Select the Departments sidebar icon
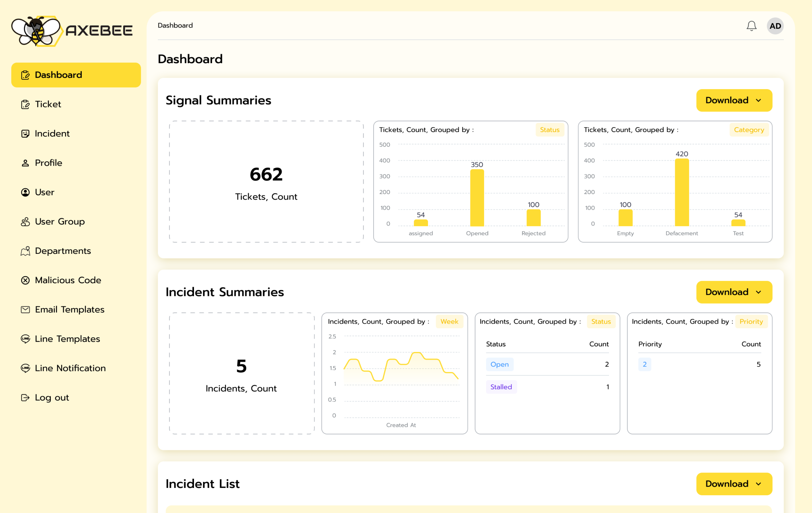Screen dimensions: 812x513 [x=25, y=251]
